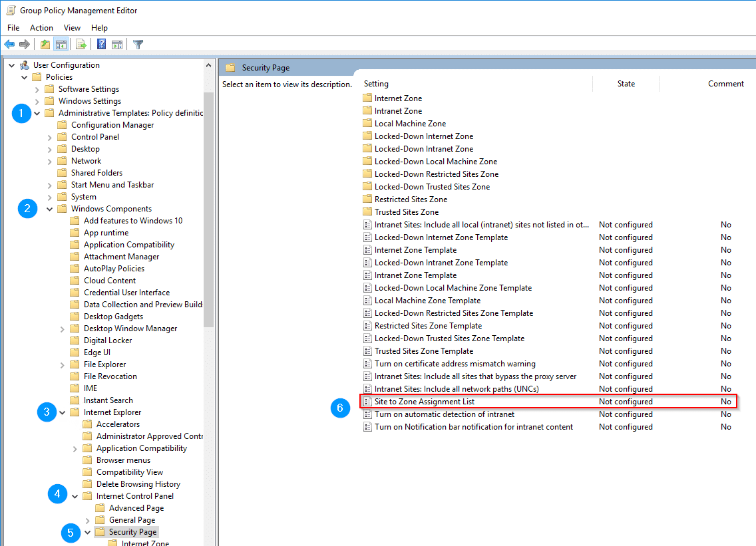Sort by the Comment column header

725,84
